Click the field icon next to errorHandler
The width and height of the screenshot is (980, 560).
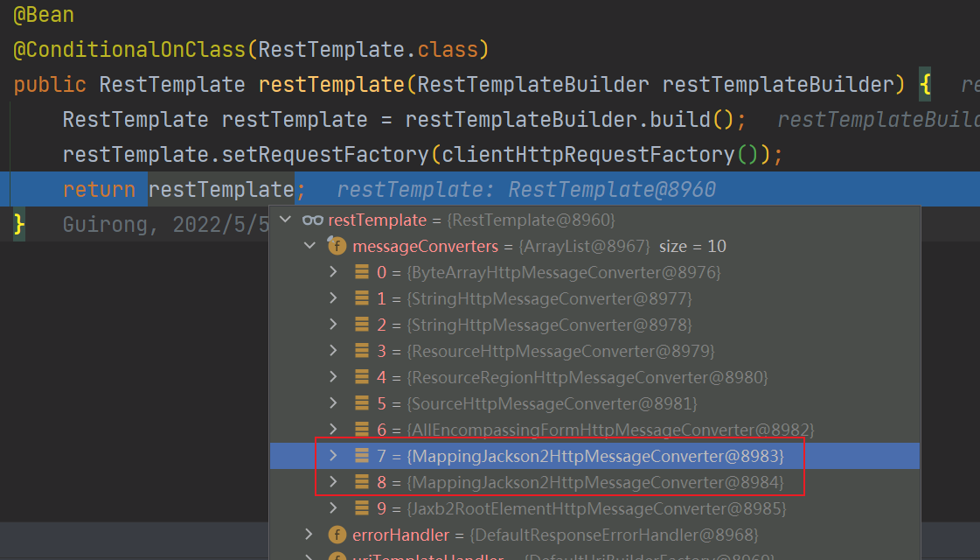337,535
